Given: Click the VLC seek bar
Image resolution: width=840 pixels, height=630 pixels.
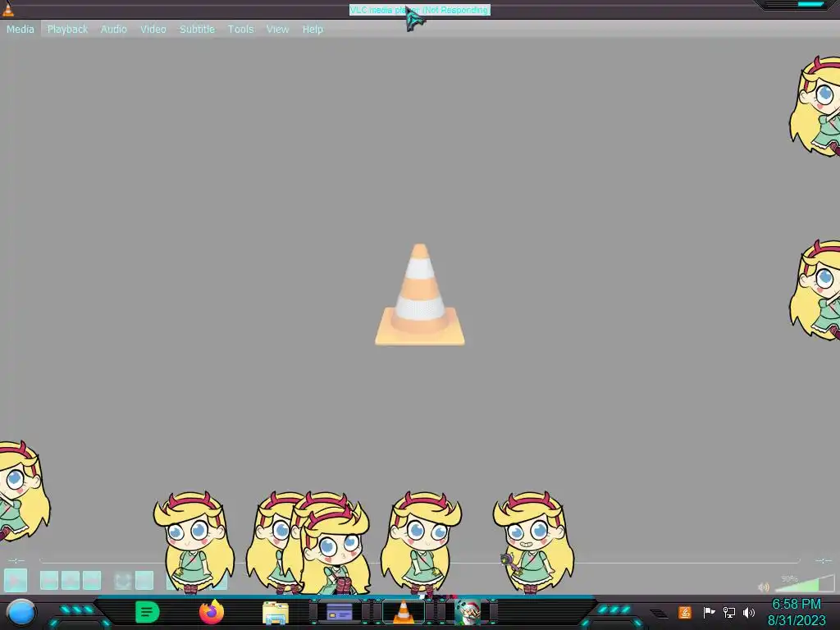Looking at the screenshot, I should point(420,561).
